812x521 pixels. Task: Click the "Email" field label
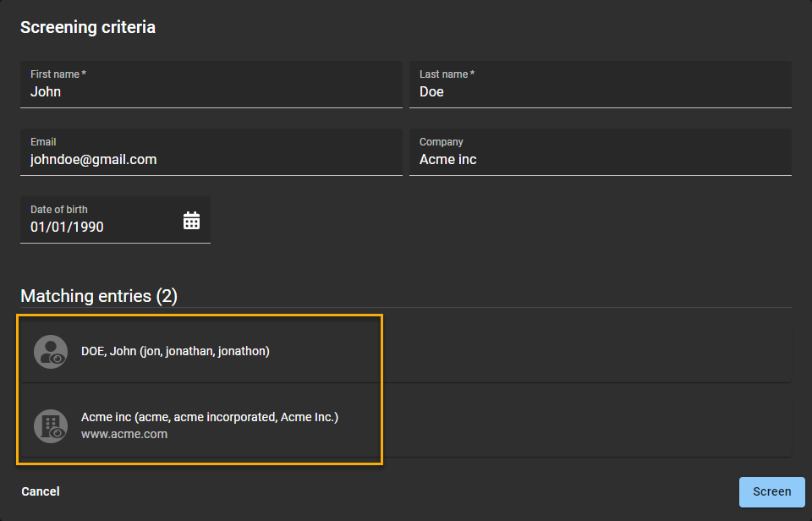tap(43, 142)
